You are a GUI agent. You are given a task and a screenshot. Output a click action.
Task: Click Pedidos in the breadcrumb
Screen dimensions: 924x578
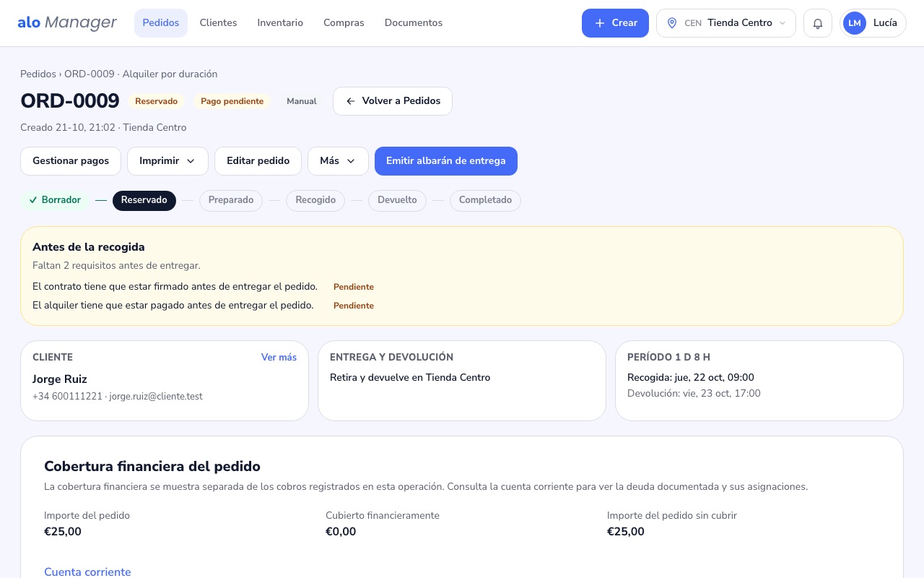click(x=38, y=74)
